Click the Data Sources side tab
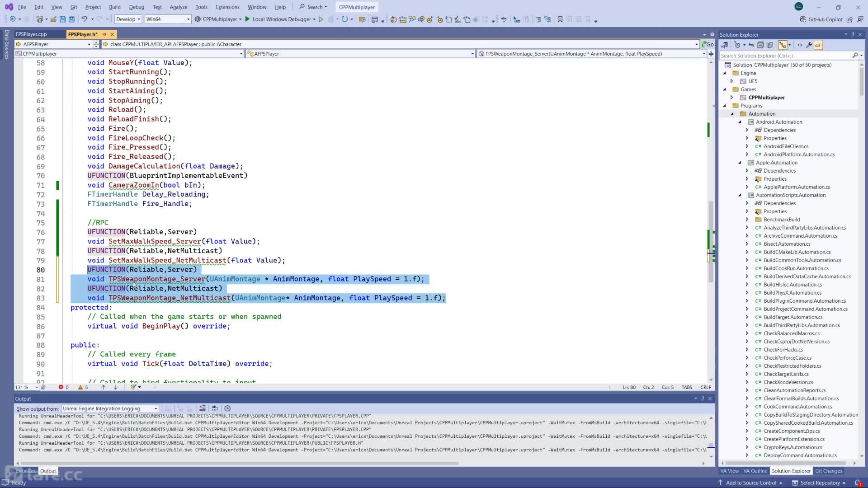The width and height of the screenshot is (868, 488). pyautogui.click(x=7, y=44)
